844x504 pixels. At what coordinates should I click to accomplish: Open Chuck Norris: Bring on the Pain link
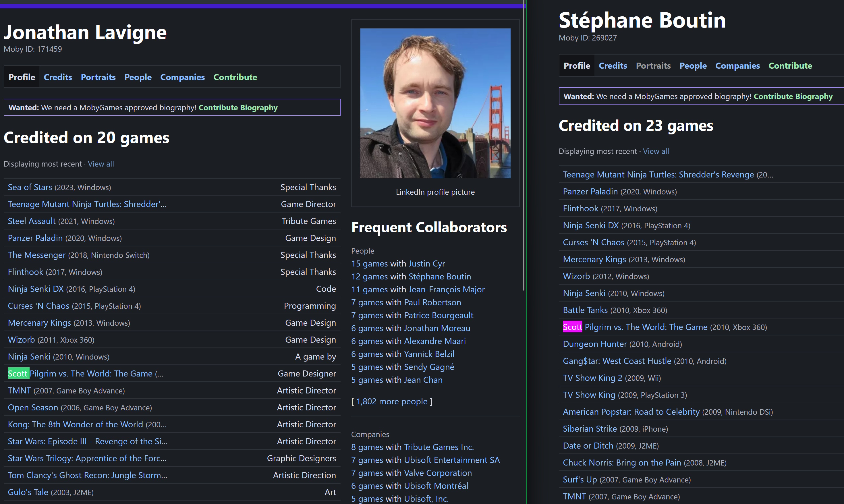pyautogui.click(x=622, y=463)
